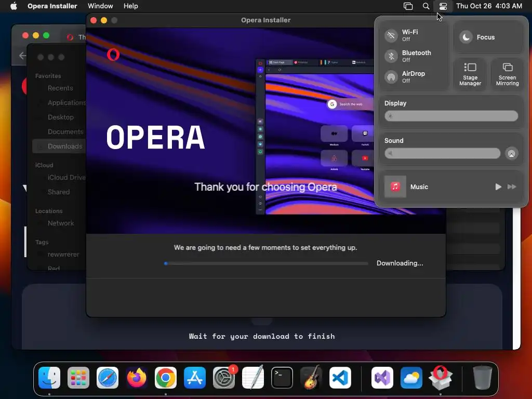Adjust the Display brightness slider

451,116
